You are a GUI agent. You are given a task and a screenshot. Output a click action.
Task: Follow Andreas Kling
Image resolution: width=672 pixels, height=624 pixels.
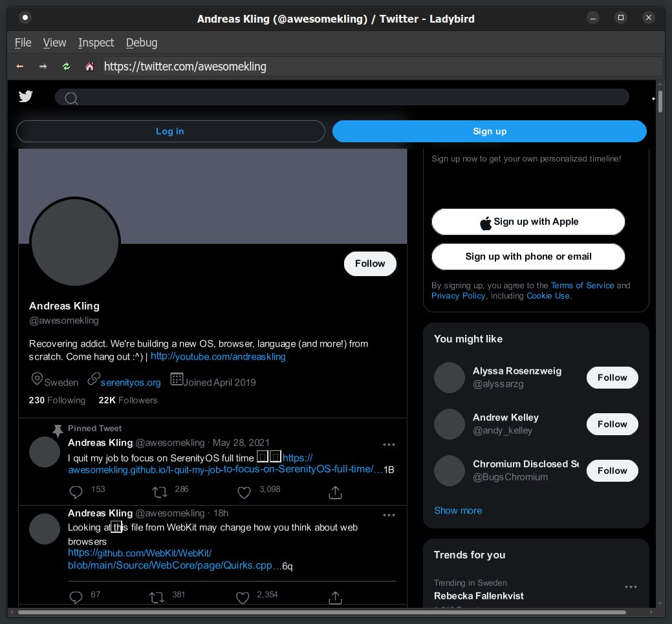[370, 264]
